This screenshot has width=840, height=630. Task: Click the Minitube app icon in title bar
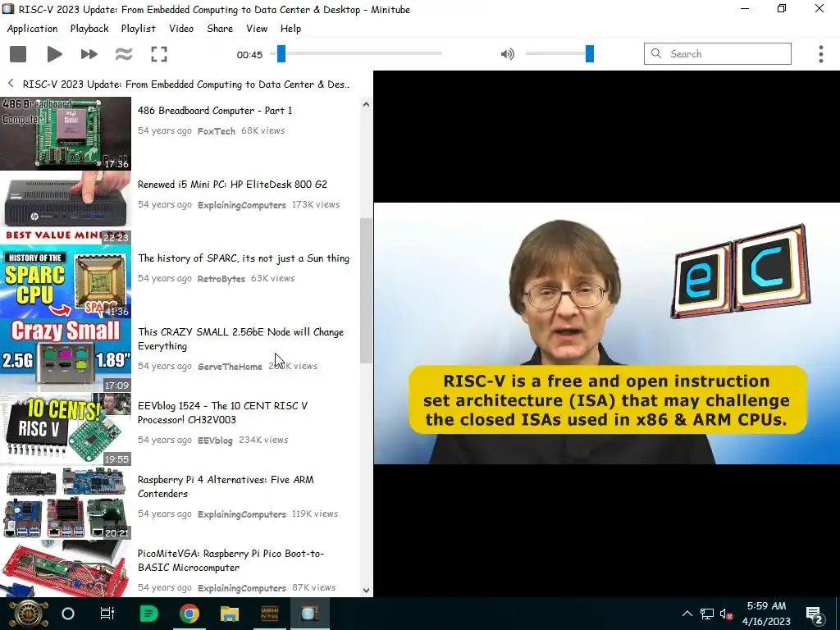(x=8, y=9)
